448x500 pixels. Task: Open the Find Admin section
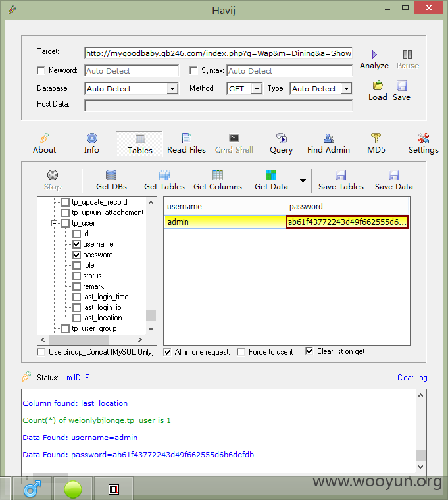coord(328,143)
